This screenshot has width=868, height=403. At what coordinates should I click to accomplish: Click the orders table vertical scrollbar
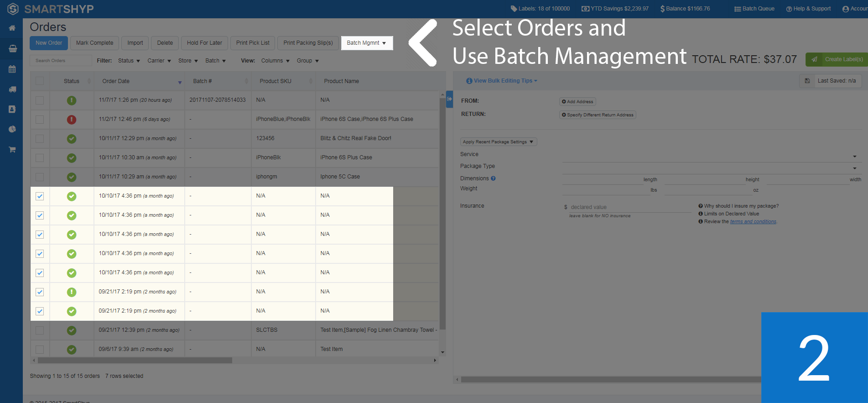[442, 213]
